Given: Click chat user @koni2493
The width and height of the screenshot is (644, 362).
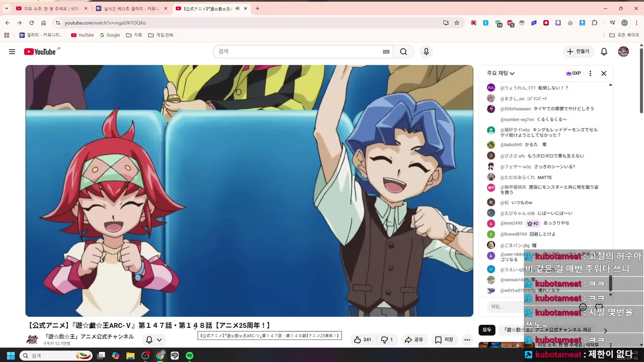Looking at the screenshot, I should 511,223.
